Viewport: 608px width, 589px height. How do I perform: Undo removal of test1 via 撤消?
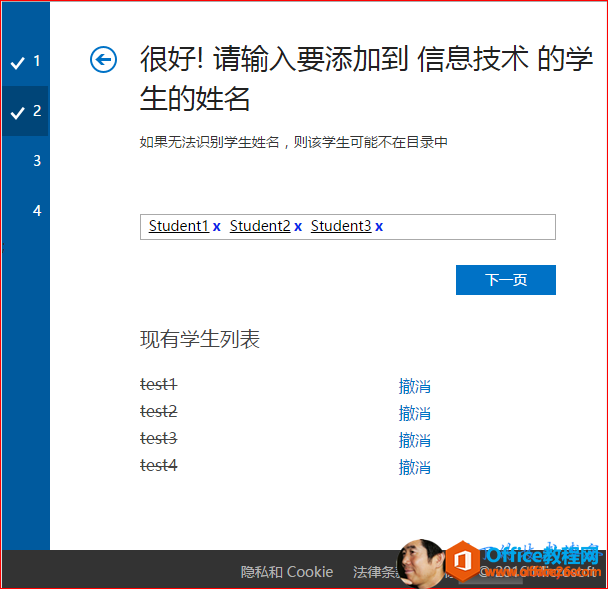click(x=415, y=386)
